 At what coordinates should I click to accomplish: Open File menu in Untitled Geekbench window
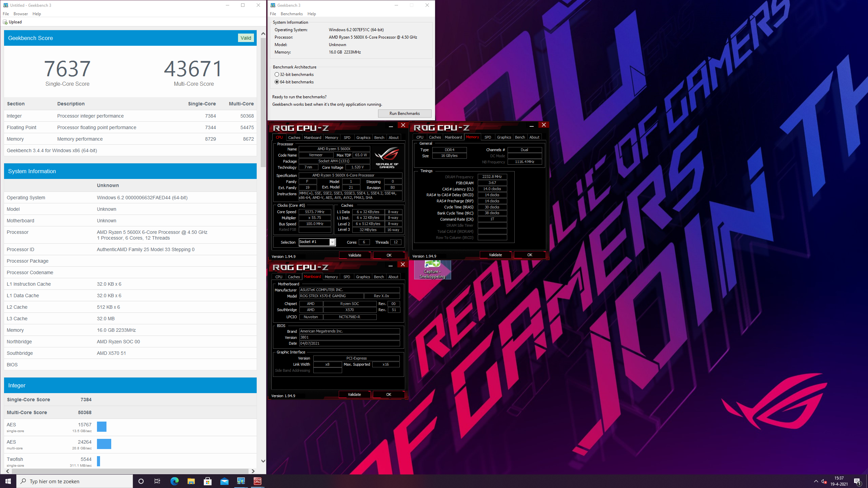6,14
